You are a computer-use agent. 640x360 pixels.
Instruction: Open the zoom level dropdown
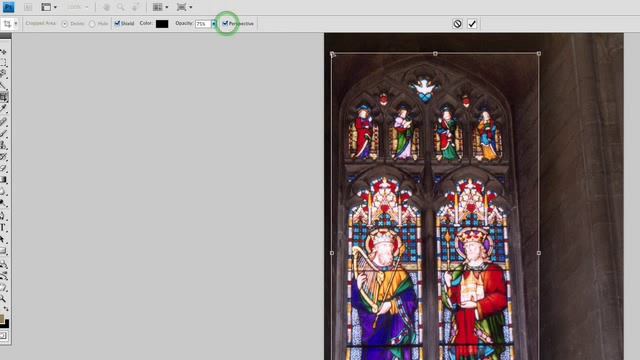78,7
